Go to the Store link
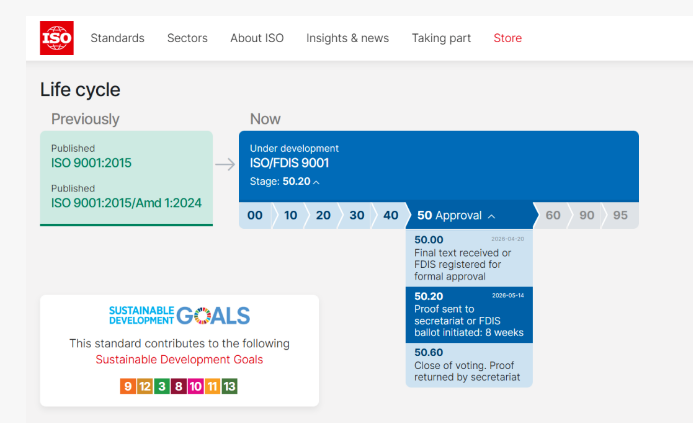Screen dimensions: 693x423 coord(507,38)
